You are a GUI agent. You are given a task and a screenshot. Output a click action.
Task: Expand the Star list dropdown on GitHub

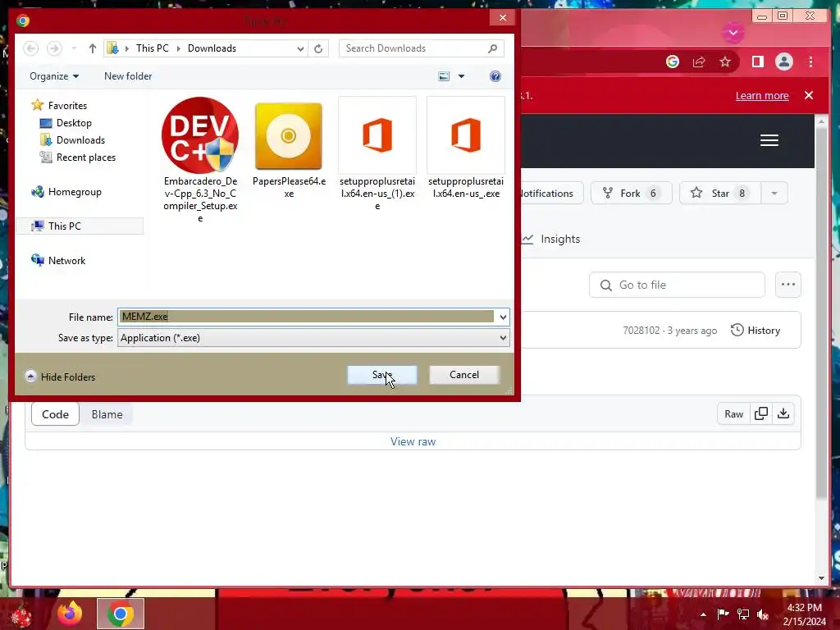click(x=774, y=194)
